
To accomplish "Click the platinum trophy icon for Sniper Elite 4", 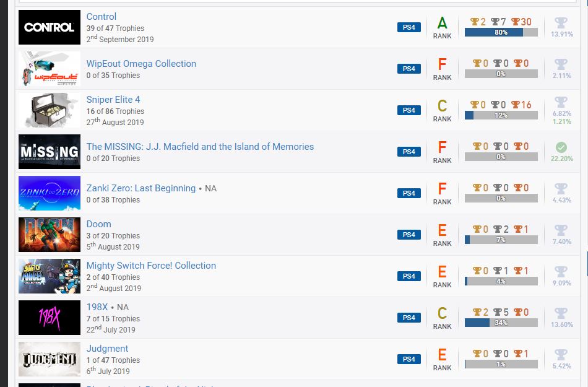I will click(561, 102).
